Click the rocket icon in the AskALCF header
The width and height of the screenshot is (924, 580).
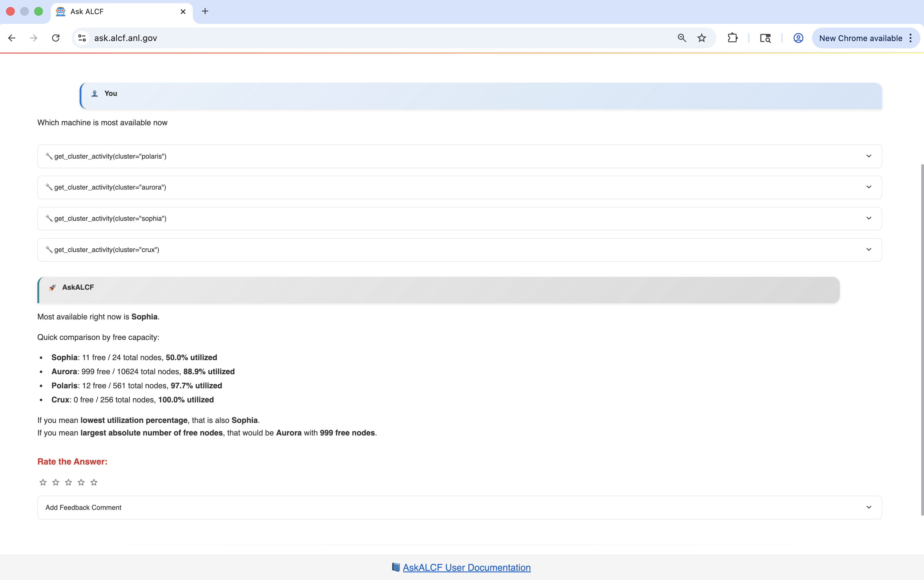tap(53, 287)
